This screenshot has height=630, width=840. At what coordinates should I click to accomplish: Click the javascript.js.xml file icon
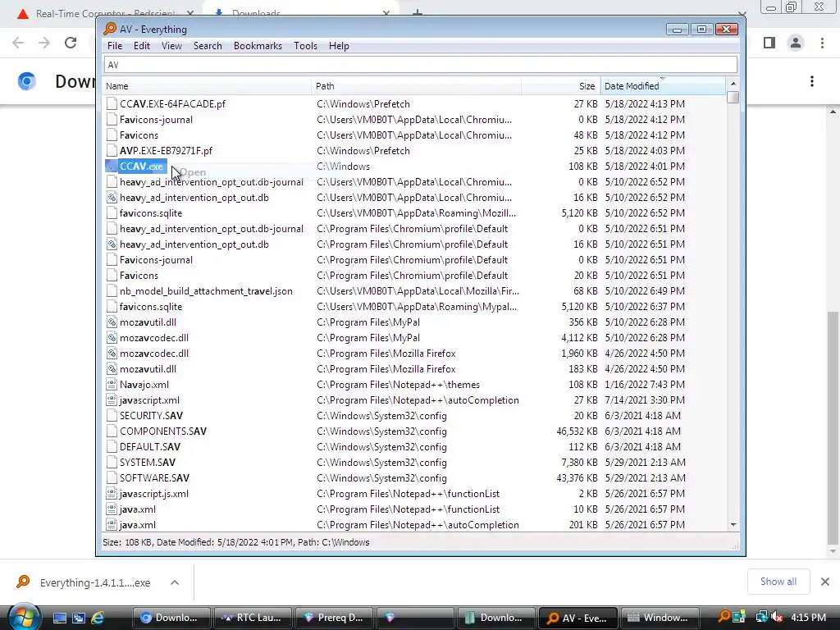[112, 493]
